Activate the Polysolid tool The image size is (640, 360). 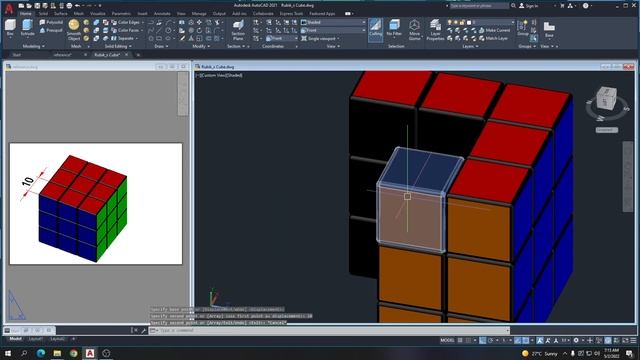coord(51,22)
